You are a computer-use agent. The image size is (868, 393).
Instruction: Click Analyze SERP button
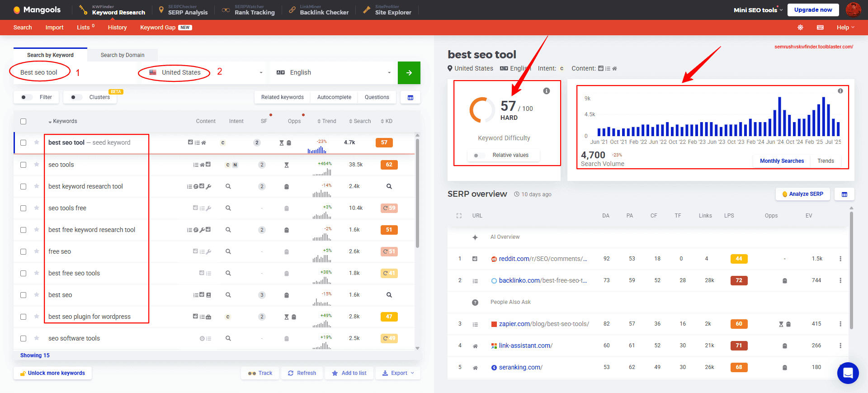point(803,194)
